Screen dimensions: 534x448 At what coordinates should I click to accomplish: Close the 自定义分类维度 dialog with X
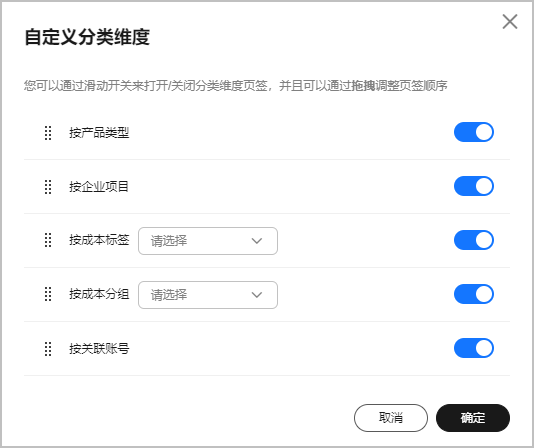tap(510, 22)
